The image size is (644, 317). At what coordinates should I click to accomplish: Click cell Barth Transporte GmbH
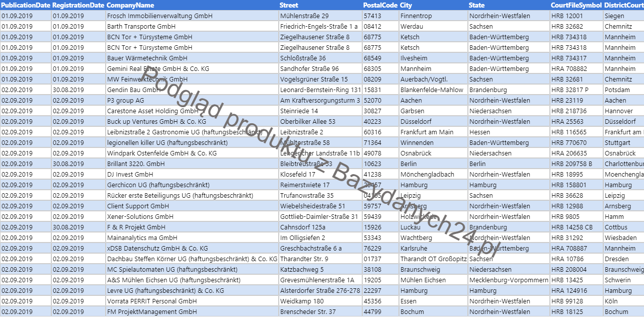[x=192, y=26]
